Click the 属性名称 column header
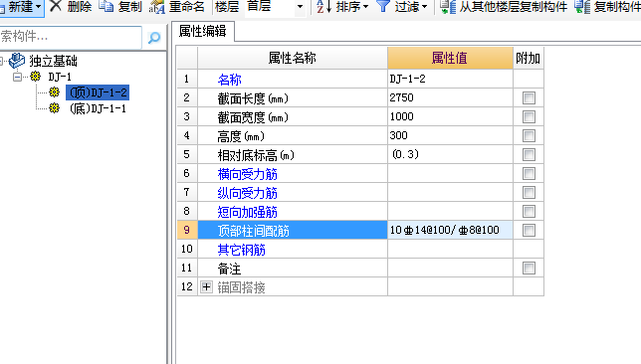The width and height of the screenshot is (641, 364). (x=293, y=58)
